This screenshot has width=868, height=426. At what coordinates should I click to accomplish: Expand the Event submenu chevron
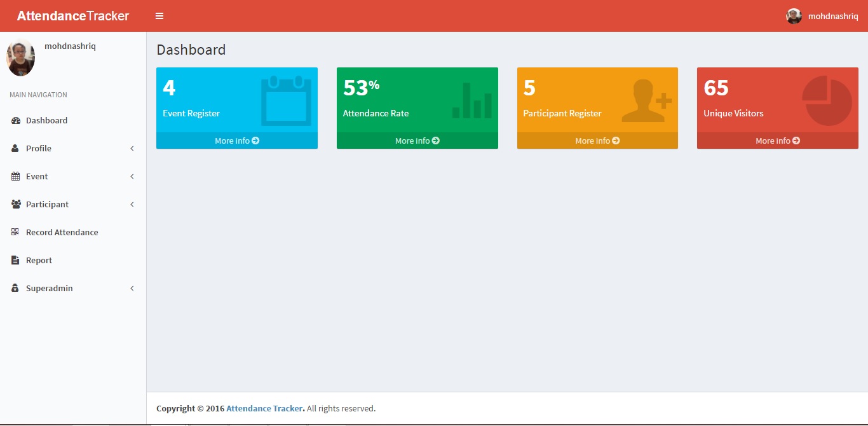[132, 176]
